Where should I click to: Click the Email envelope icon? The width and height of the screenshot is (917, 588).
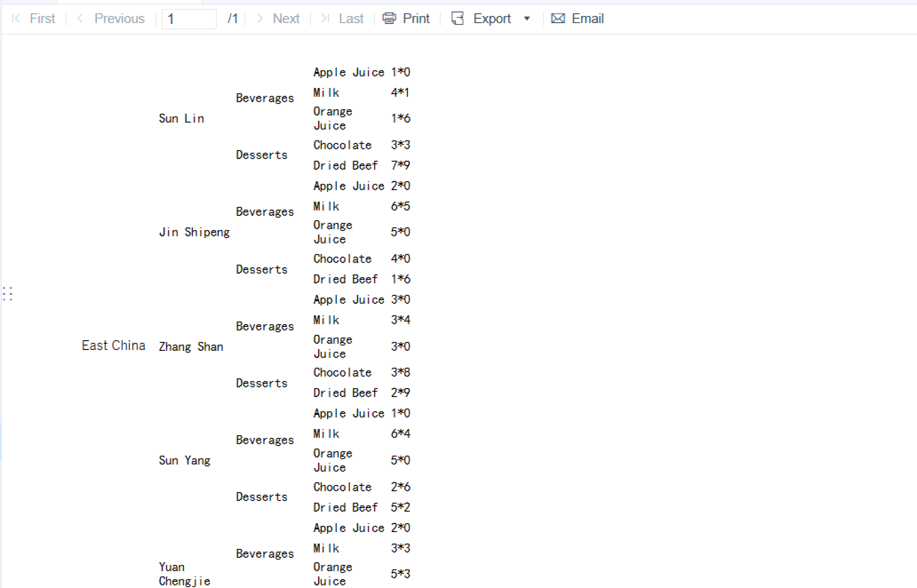point(558,18)
